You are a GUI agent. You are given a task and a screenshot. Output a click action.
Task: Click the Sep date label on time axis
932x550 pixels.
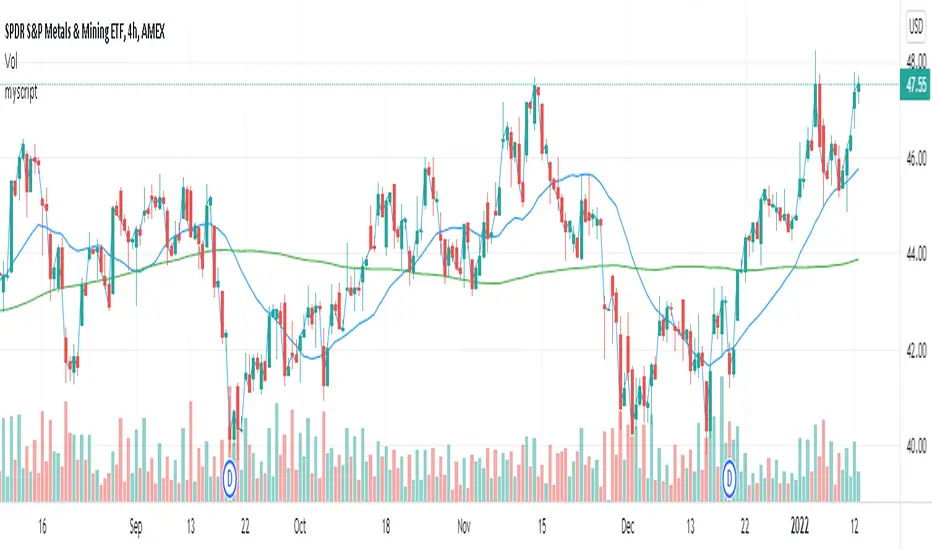[x=136, y=527]
